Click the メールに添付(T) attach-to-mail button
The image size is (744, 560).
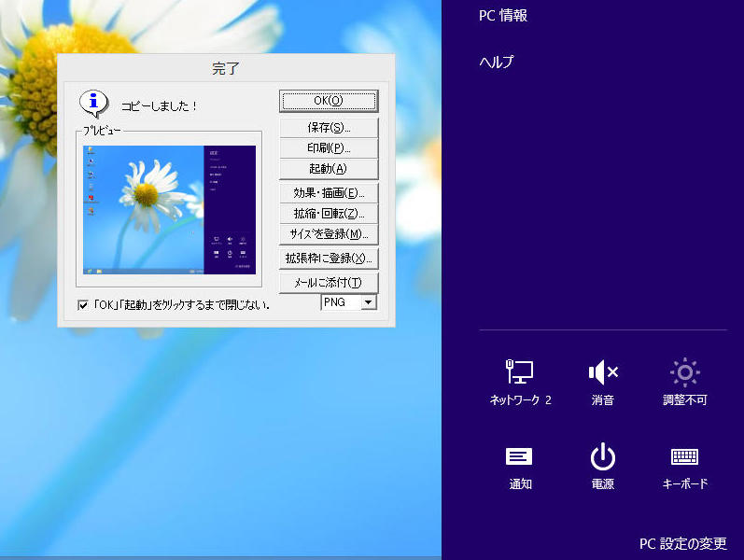(x=328, y=283)
